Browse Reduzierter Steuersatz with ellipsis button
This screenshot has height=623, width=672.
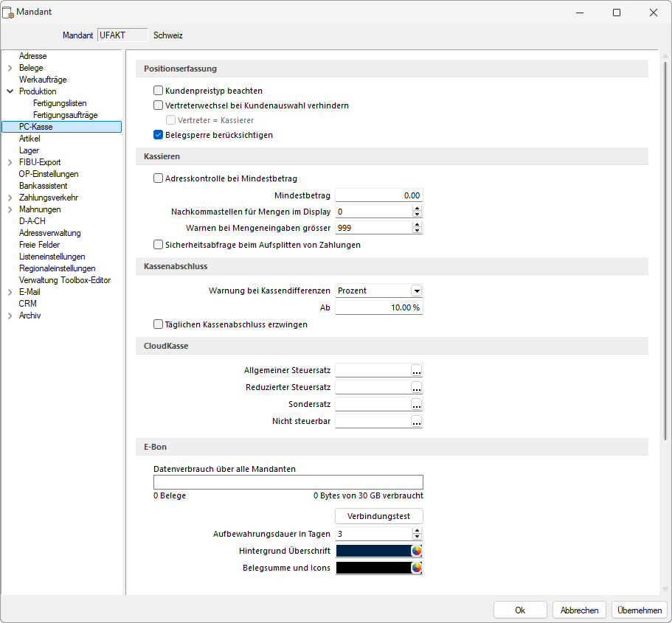click(x=417, y=387)
